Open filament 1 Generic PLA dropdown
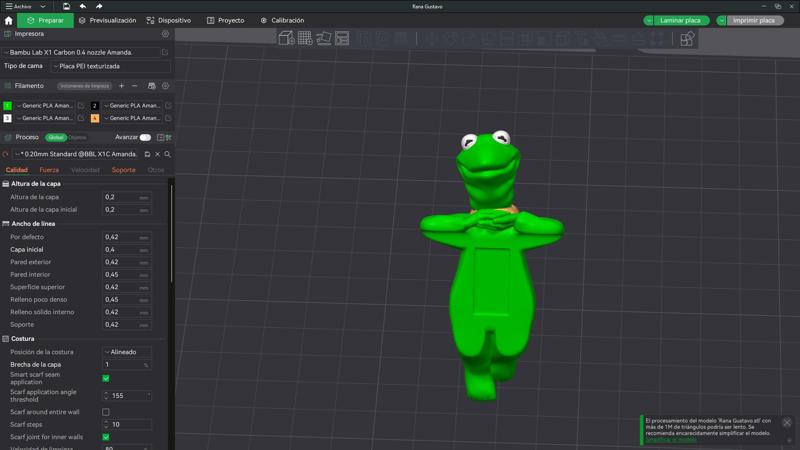Viewport: 800px width, 450px height. [46, 106]
